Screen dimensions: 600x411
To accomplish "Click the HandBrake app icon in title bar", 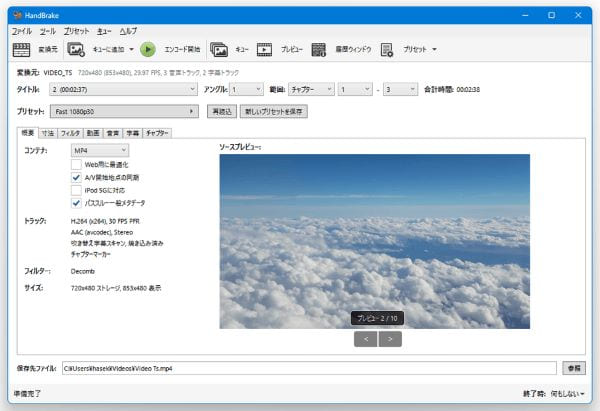I will point(17,15).
